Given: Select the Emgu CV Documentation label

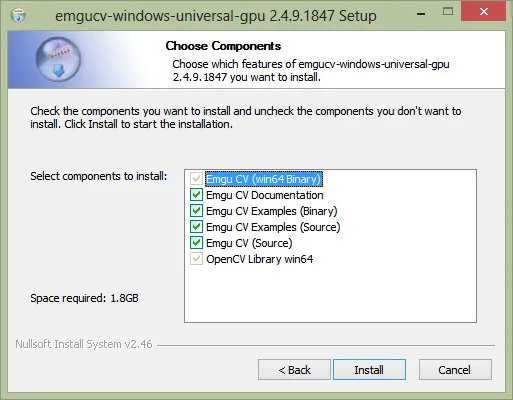Looking at the screenshot, I should tap(265, 195).
